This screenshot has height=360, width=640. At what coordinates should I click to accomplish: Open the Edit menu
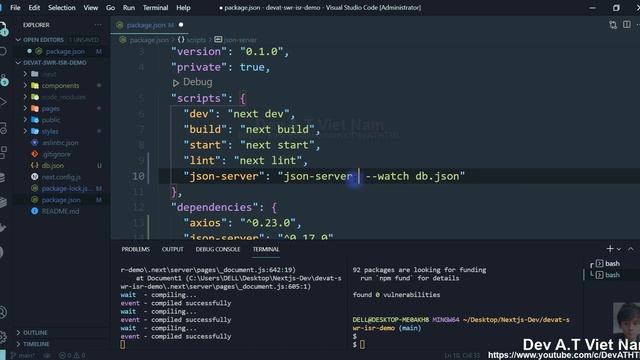[34, 7]
